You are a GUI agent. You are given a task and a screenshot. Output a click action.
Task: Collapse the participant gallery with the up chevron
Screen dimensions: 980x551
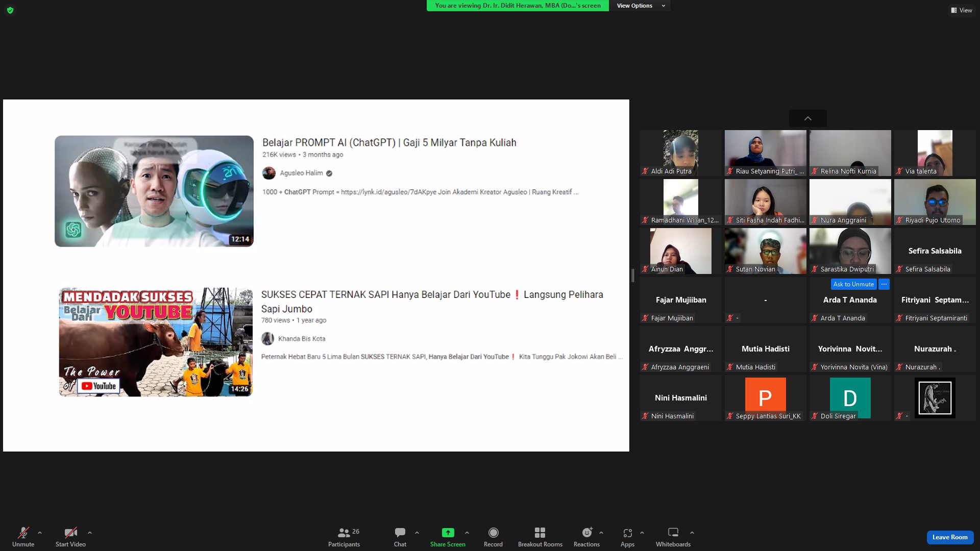pyautogui.click(x=808, y=118)
